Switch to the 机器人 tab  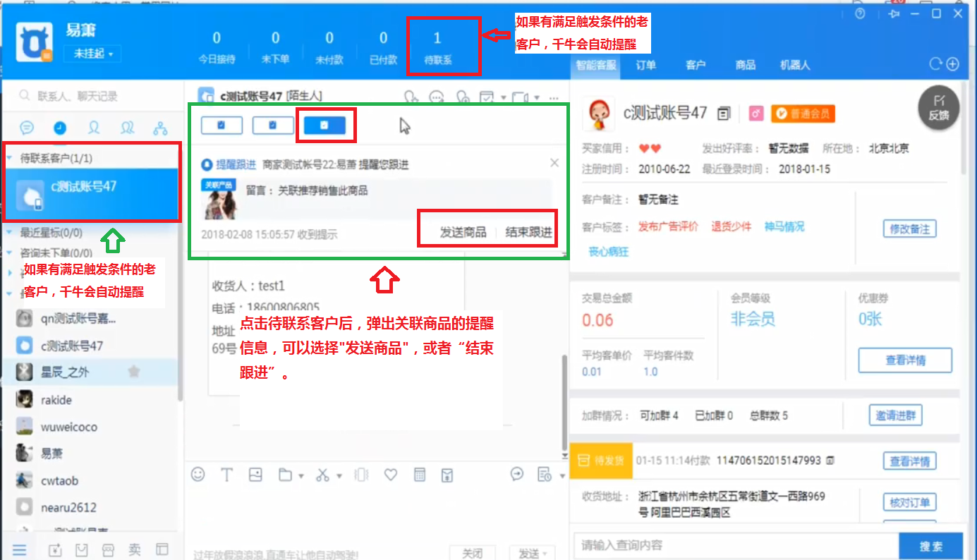(795, 65)
